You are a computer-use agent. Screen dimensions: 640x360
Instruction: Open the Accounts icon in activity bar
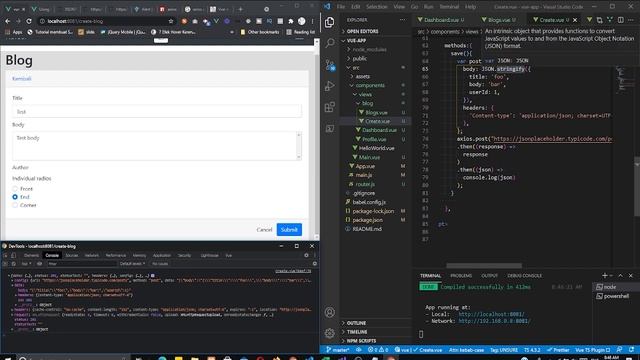[x=330, y=312]
